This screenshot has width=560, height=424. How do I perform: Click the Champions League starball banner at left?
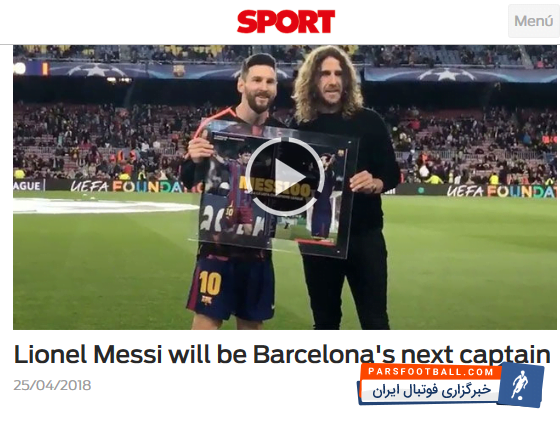[x=96, y=69]
